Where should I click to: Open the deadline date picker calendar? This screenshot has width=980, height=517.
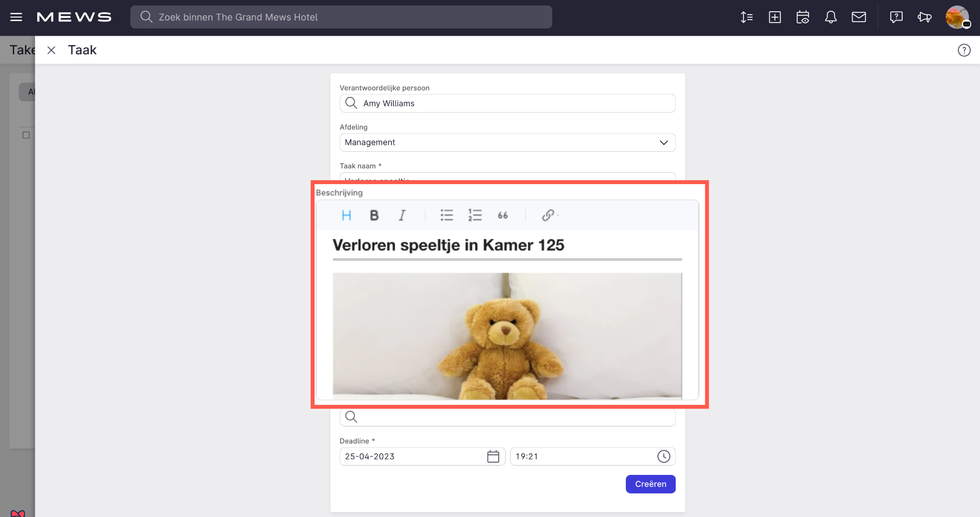click(x=493, y=456)
